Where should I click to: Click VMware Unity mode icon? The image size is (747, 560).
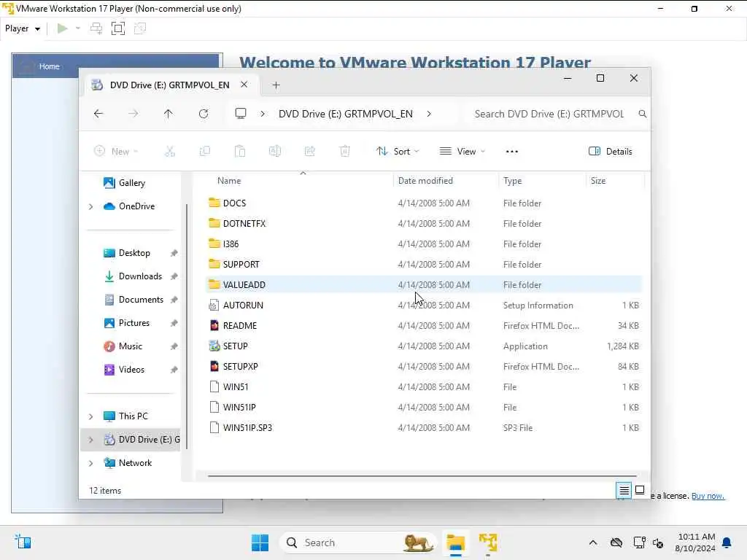[x=140, y=28]
